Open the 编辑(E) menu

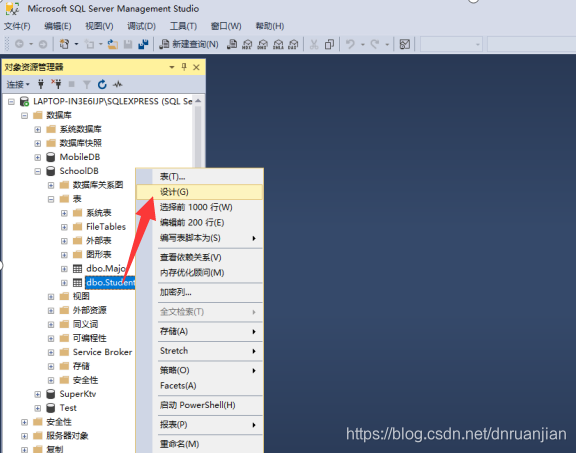(x=58, y=26)
